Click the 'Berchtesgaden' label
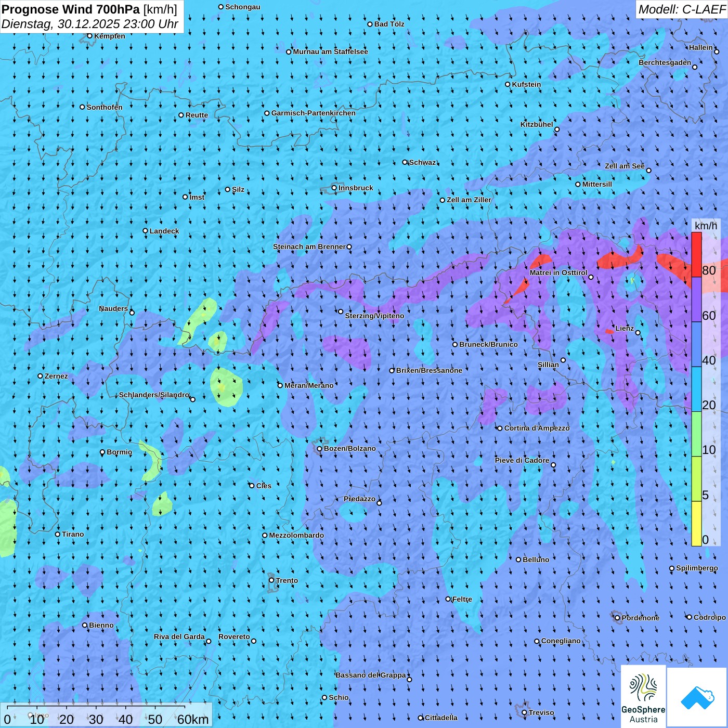Viewport: 728px width, 728px height. click(x=665, y=62)
